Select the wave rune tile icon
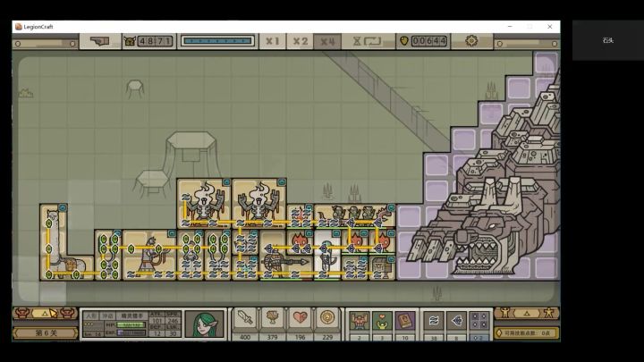The width and height of the screenshot is (644, 362). (434, 321)
